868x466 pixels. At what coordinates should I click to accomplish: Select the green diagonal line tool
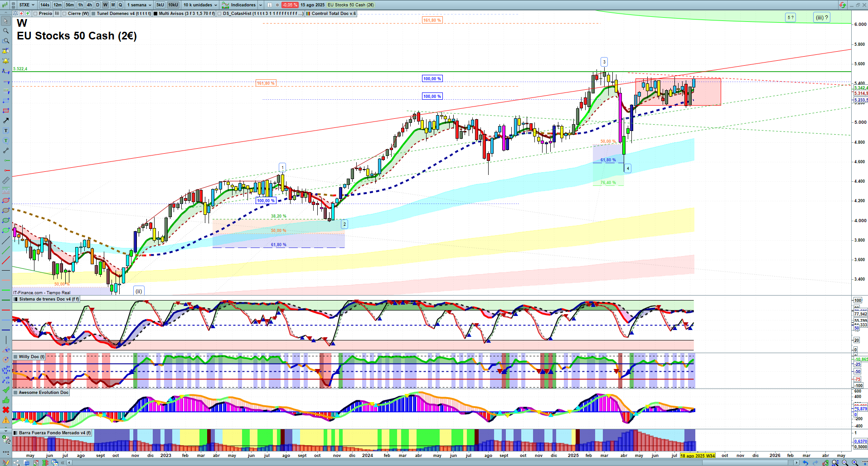click(x=6, y=250)
